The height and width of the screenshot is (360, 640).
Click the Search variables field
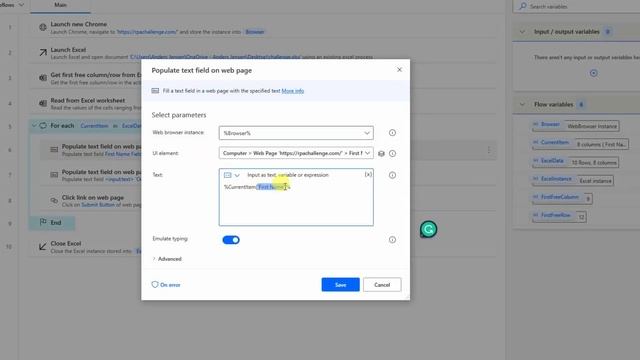(576, 7)
